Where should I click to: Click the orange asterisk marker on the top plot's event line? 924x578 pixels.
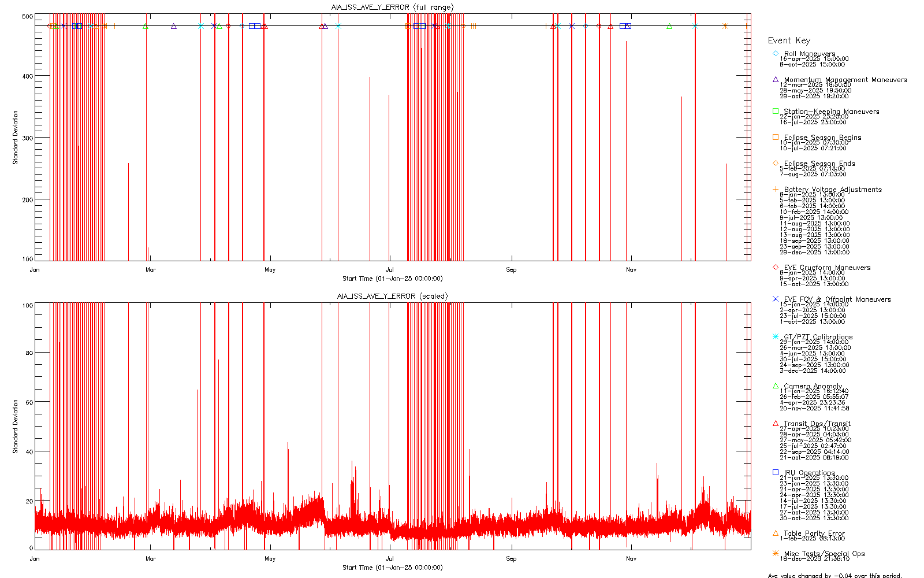[725, 26]
